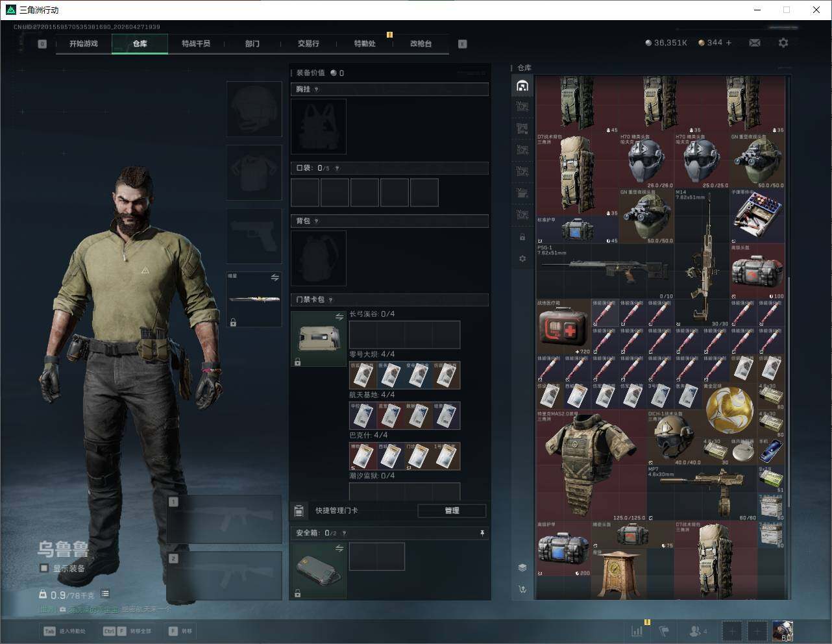
Task: Select the safe box item
Action: pyautogui.click(x=319, y=571)
